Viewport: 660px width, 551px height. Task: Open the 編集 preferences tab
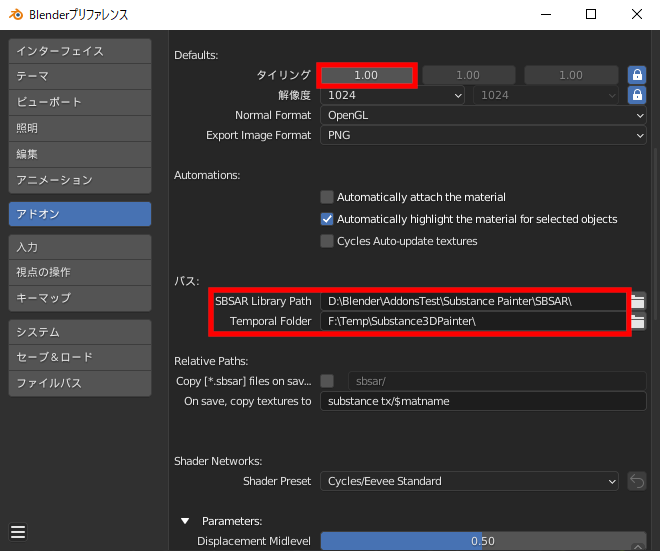[x=80, y=154]
